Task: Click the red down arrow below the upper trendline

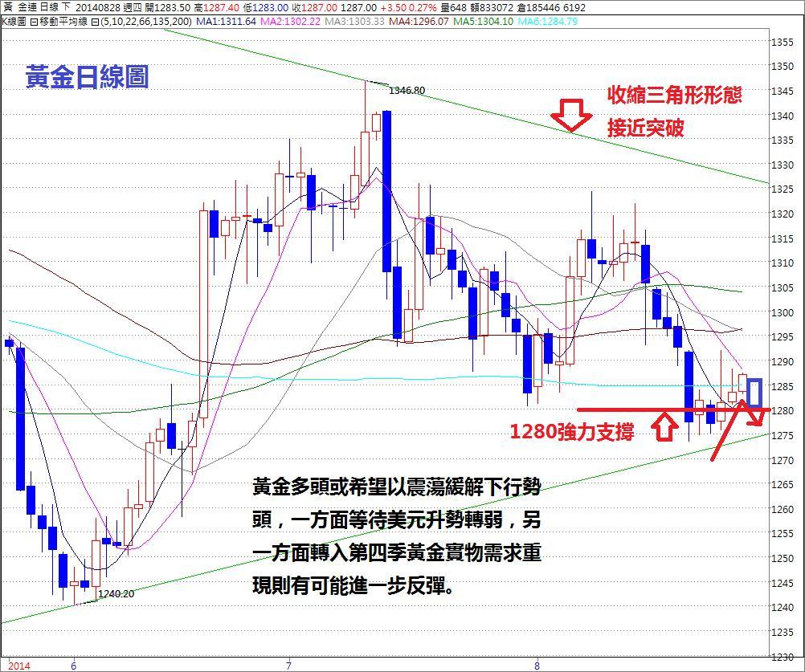Action: point(570,115)
